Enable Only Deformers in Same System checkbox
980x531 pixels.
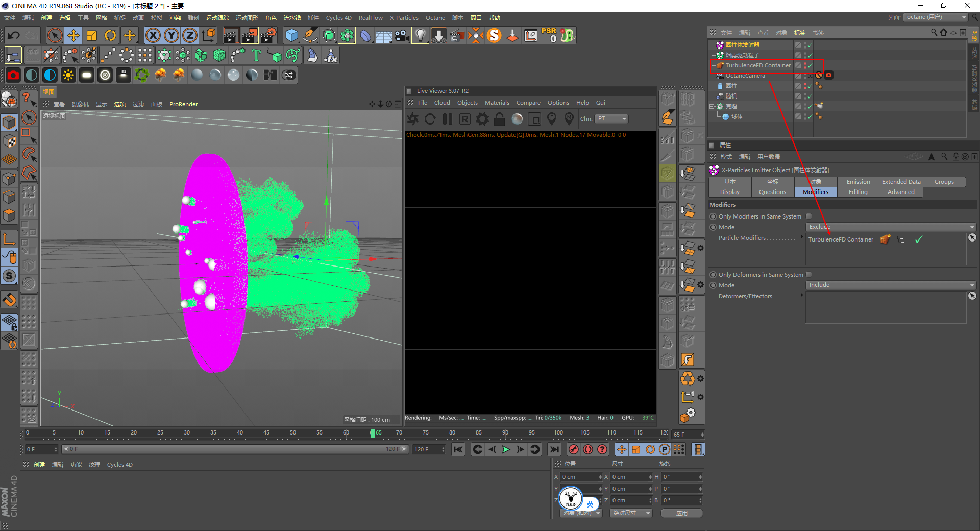pyautogui.click(x=808, y=275)
